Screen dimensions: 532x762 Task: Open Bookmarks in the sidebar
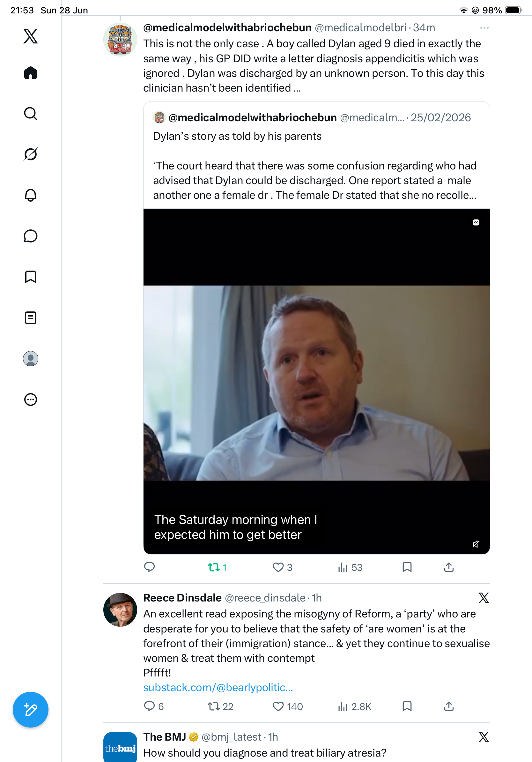click(x=31, y=277)
